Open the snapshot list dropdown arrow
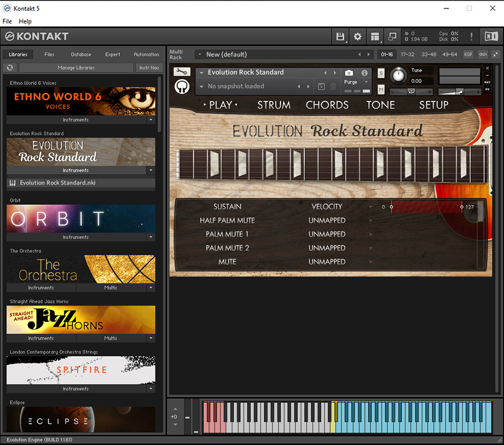The width and height of the screenshot is (504, 445). (x=202, y=86)
